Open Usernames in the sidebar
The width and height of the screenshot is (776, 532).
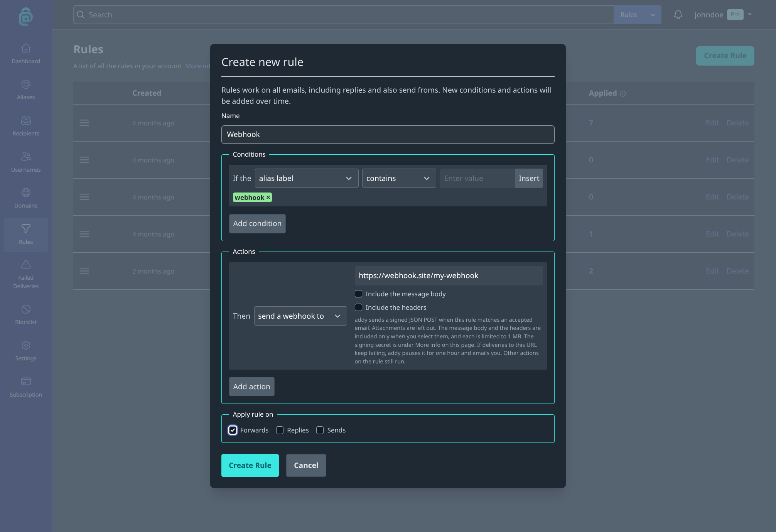pos(26,162)
